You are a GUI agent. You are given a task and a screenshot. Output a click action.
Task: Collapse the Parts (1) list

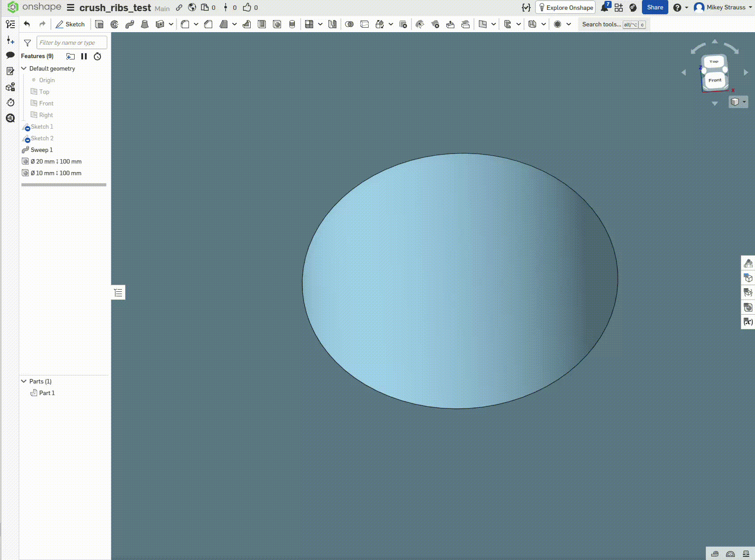[x=24, y=381]
